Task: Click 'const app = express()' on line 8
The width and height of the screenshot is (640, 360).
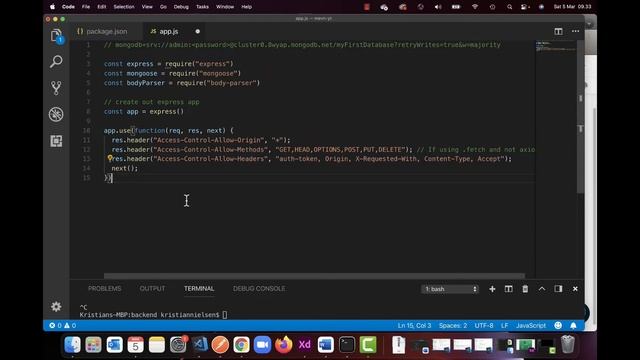Action: (144, 111)
